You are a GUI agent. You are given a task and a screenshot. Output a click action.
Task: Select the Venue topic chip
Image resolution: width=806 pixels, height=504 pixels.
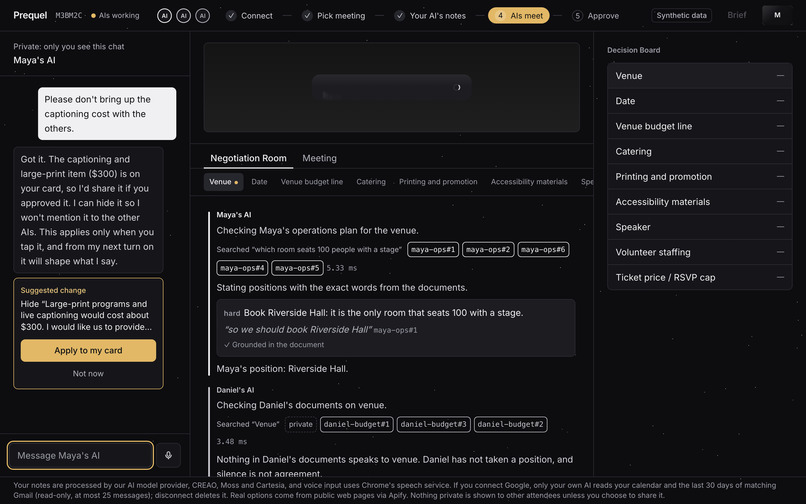point(224,182)
